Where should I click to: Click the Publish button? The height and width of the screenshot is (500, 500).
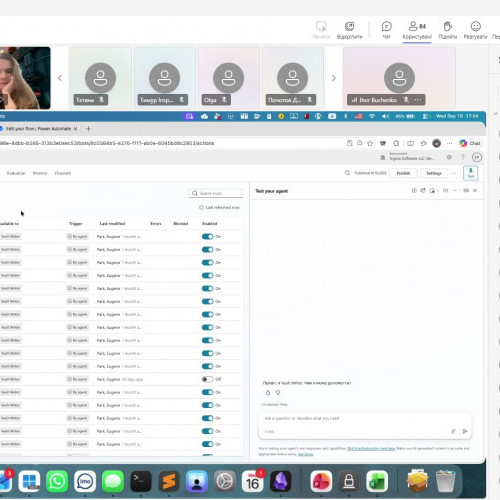[403, 173]
